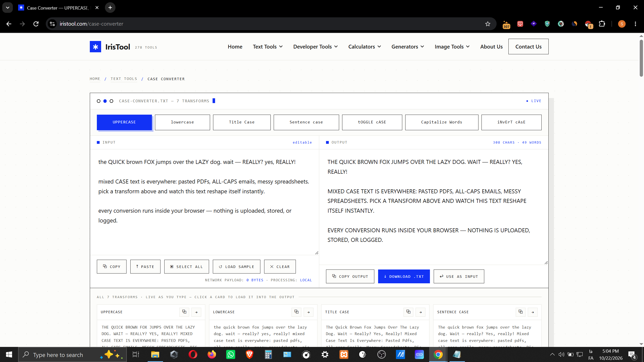Click USE AS INPUT button
The width and height of the screenshot is (644, 362).
click(459, 276)
